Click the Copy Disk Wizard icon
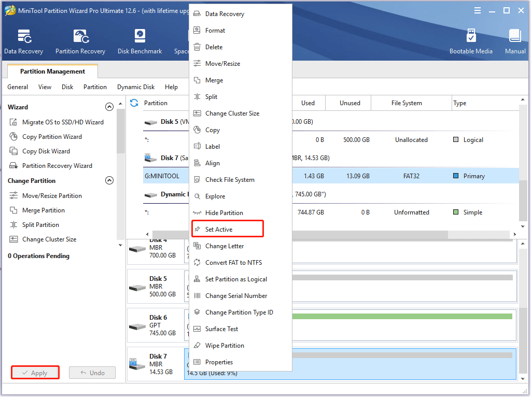 tap(13, 151)
